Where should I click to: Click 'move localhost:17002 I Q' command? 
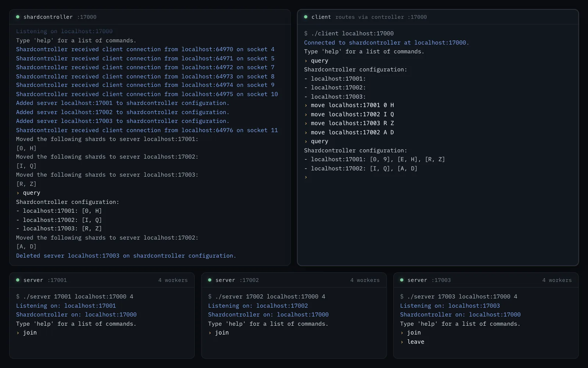tap(349, 114)
